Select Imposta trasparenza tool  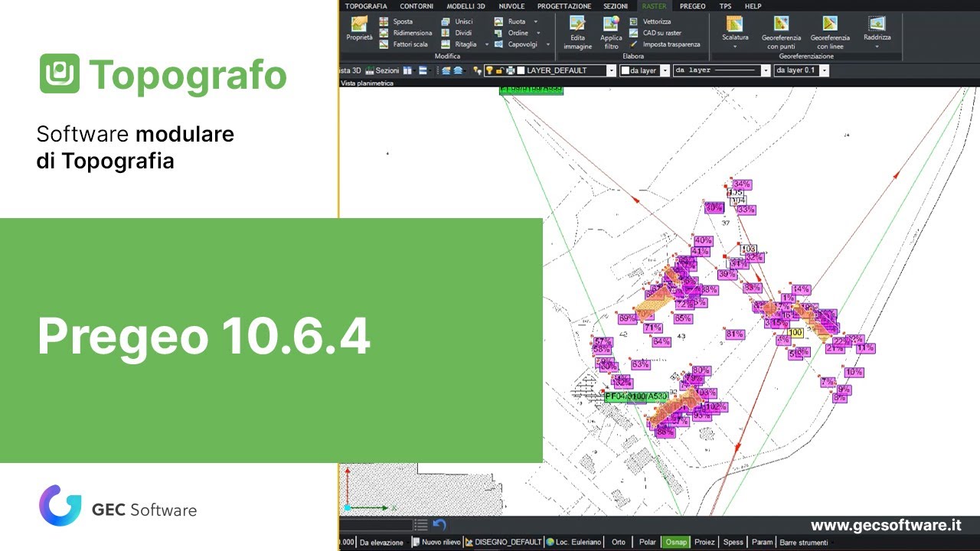665,44
